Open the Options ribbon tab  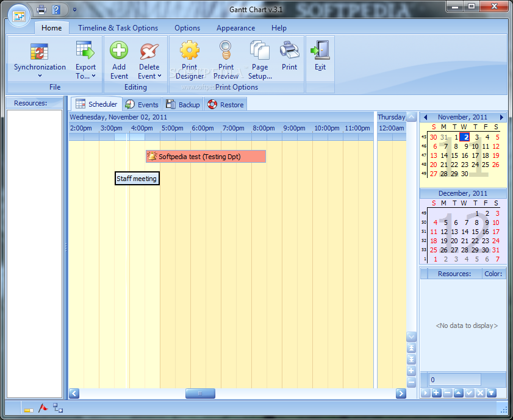[187, 28]
